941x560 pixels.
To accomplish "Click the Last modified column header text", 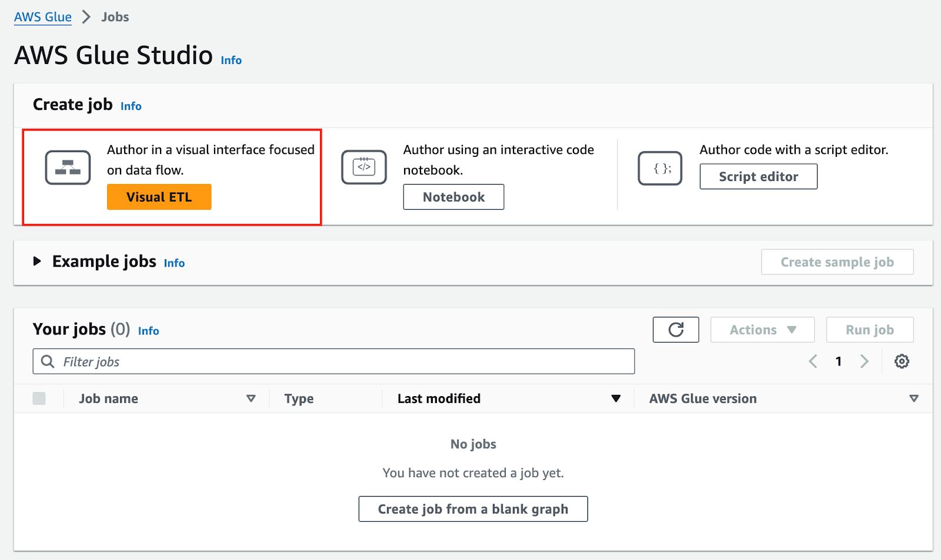I will tap(439, 398).
